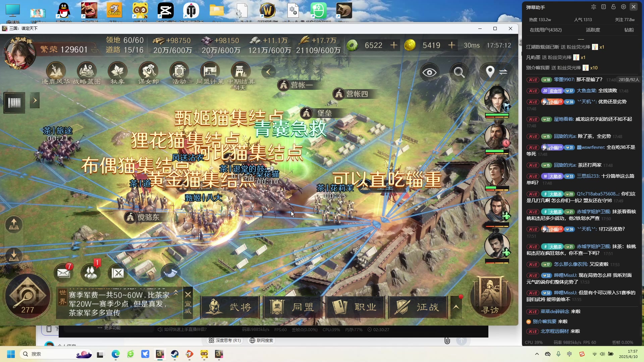Click the paperclip attach icon in background window
The height and width of the screenshot is (362, 644).
pos(447,341)
